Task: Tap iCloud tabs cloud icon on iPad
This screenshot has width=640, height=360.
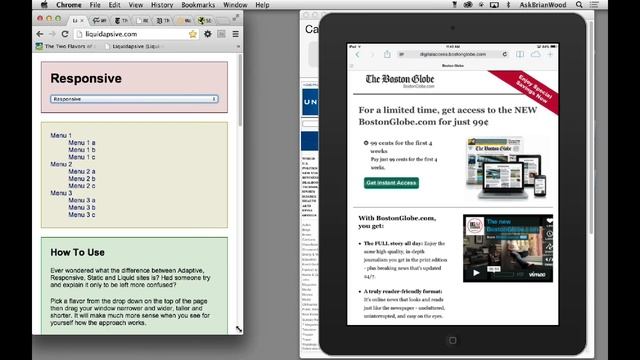Action: (x=536, y=54)
